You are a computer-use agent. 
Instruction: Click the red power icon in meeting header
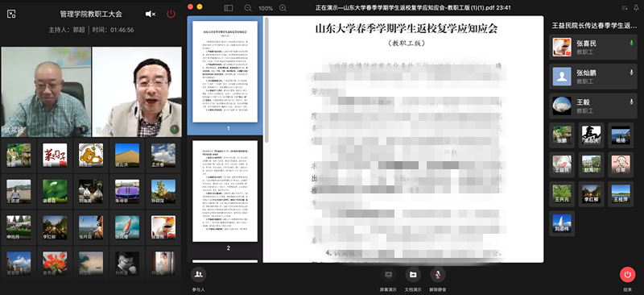[x=171, y=14]
